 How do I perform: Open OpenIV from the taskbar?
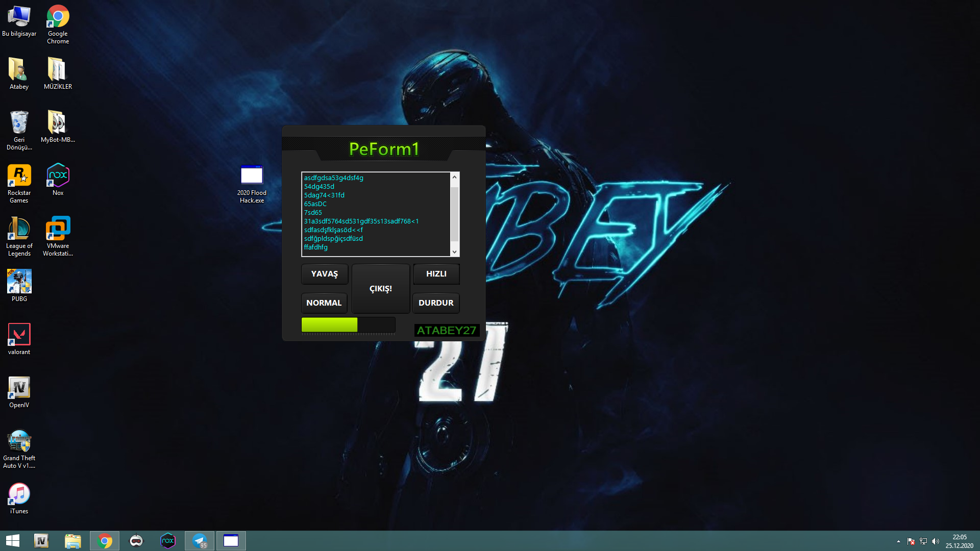point(41,541)
